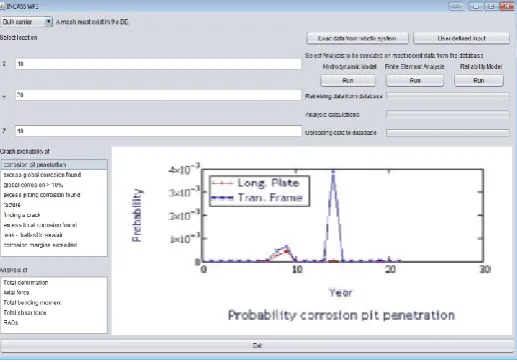Select Axial force in Analysis list
517x362 pixels.
(54, 293)
